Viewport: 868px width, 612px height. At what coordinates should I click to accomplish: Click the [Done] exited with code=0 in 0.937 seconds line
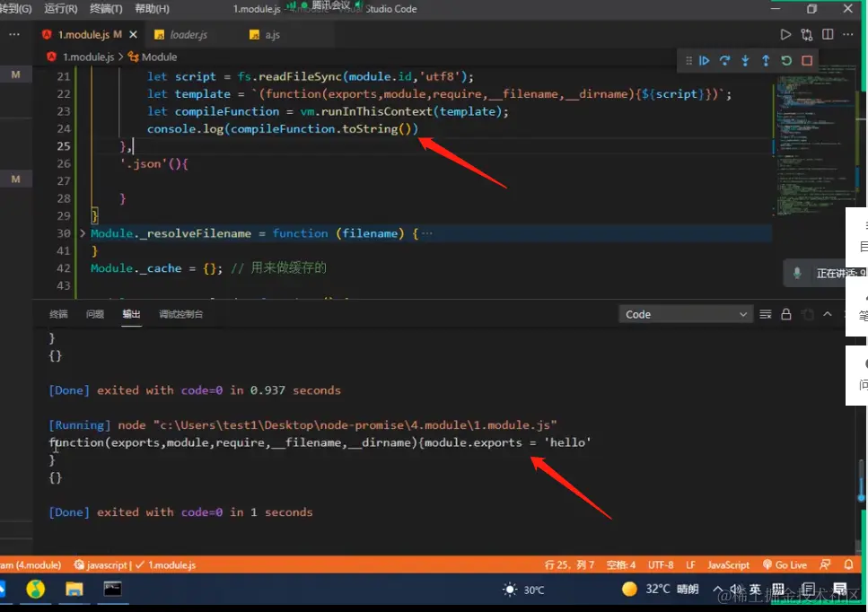click(194, 390)
